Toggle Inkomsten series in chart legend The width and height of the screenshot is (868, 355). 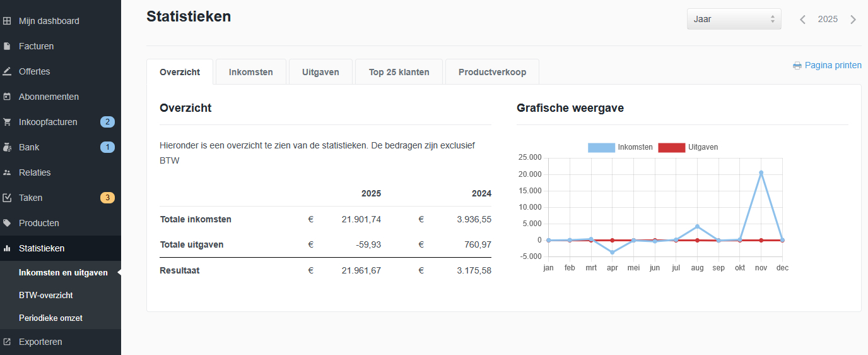620,147
